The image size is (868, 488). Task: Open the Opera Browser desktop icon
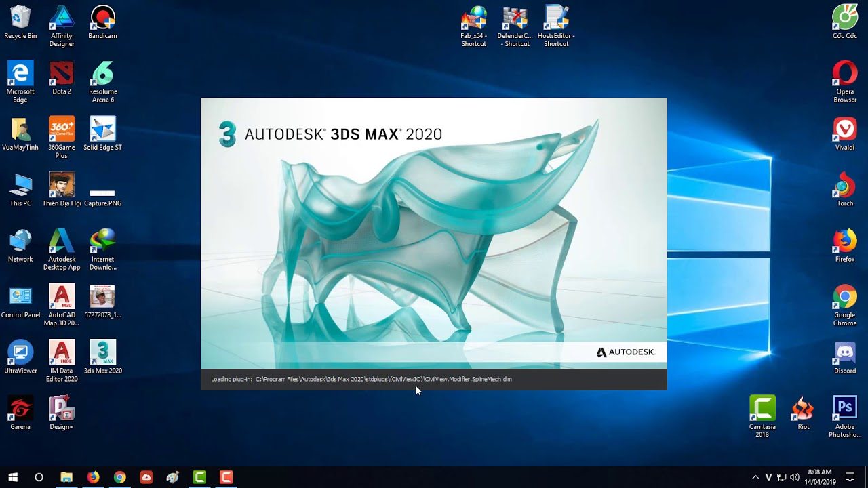point(845,82)
